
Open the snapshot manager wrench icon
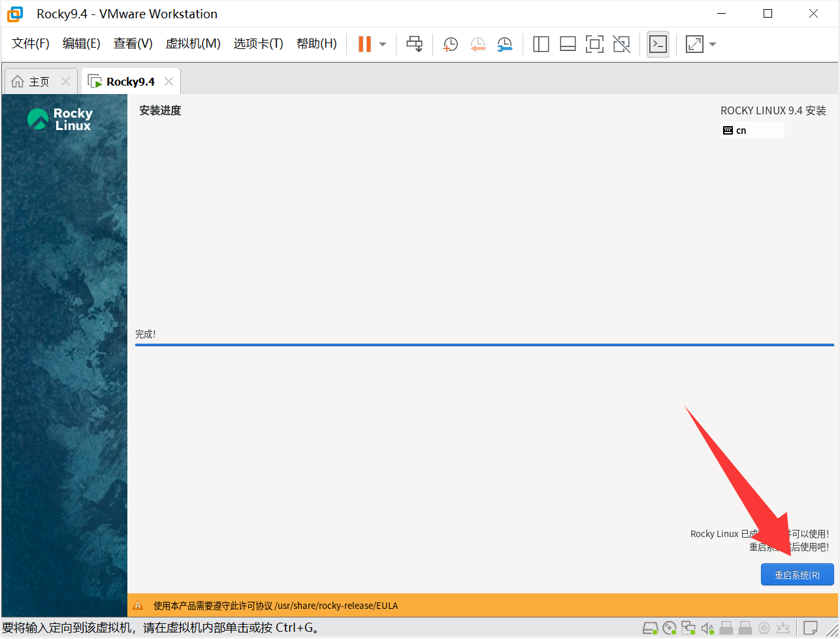click(504, 44)
